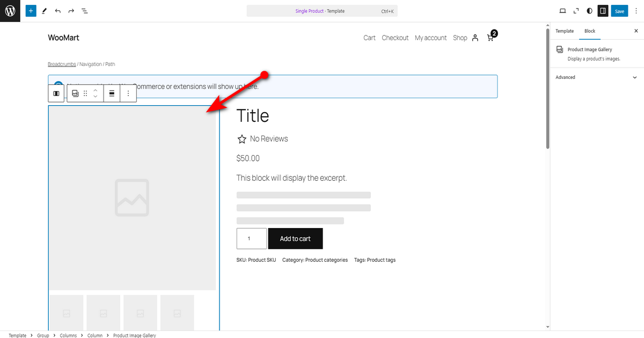This screenshot has width=644, height=338.
Task: Click the WooMart site title
Action: (63, 38)
